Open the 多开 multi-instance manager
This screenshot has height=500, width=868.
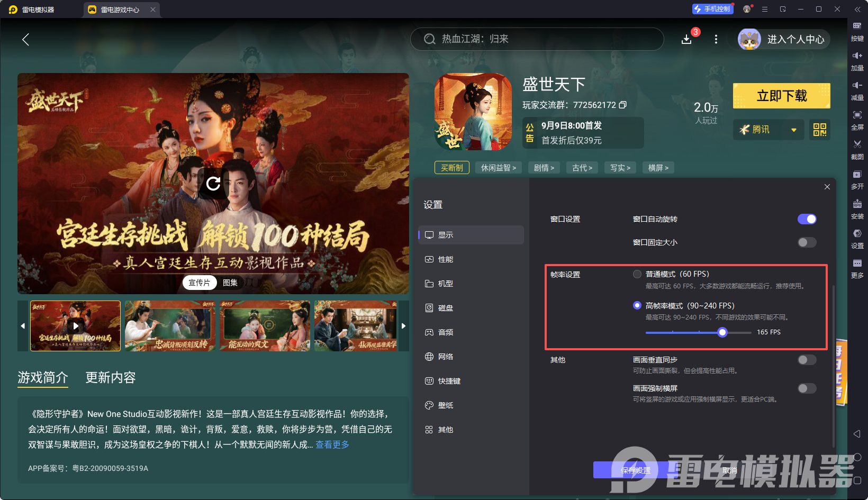coord(857,180)
